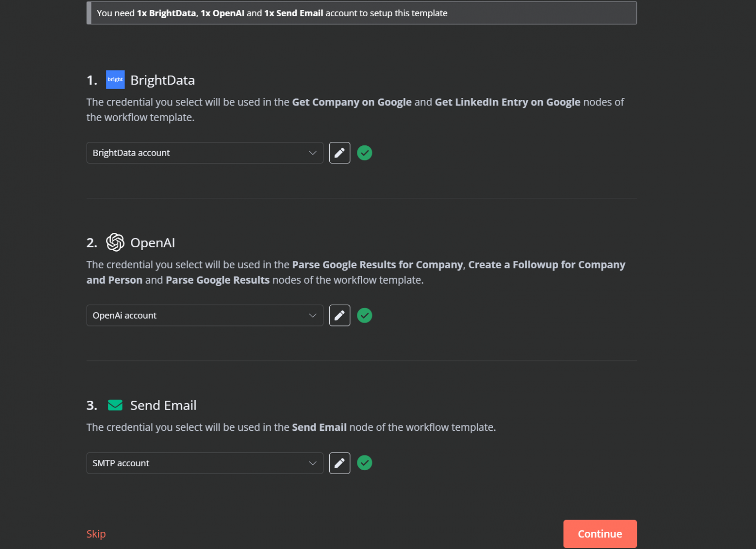The image size is (756, 549).
Task: Edit the OpenAI credential with the pencil icon
Action: click(x=339, y=315)
